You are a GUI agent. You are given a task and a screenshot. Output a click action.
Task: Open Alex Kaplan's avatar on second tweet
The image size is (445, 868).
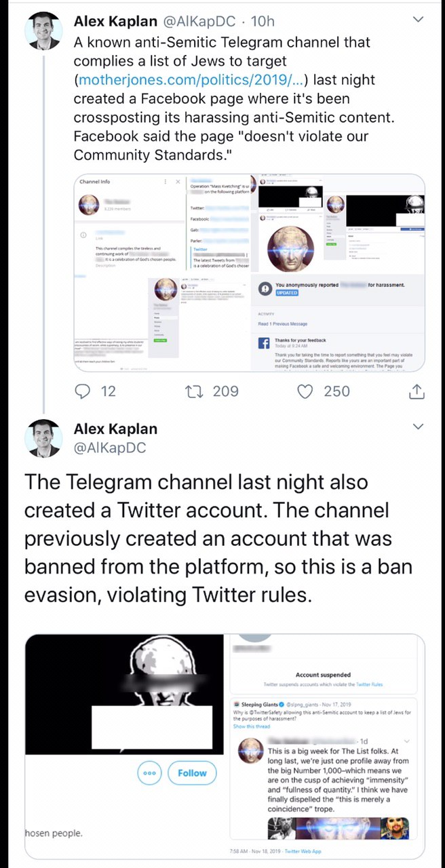click(x=44, y=438)
